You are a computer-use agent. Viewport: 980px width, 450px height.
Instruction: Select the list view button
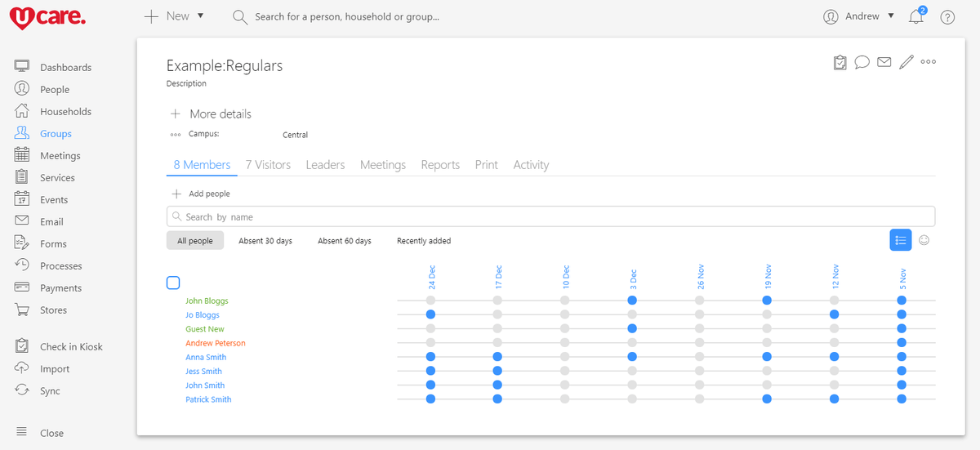[900, 240]
